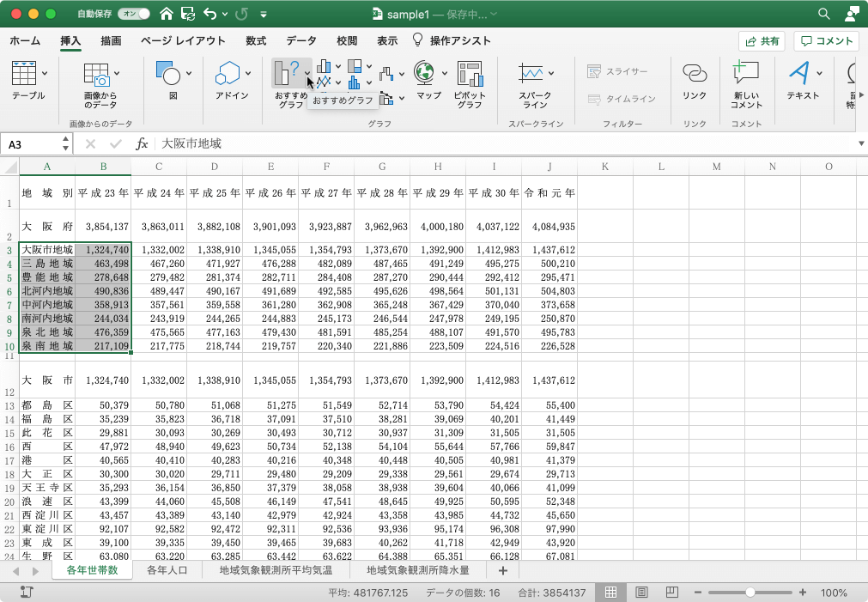Add a new sheet with plus button
Image resolution: width=868 pixels, height=602 pixels.
pos(502,570)
